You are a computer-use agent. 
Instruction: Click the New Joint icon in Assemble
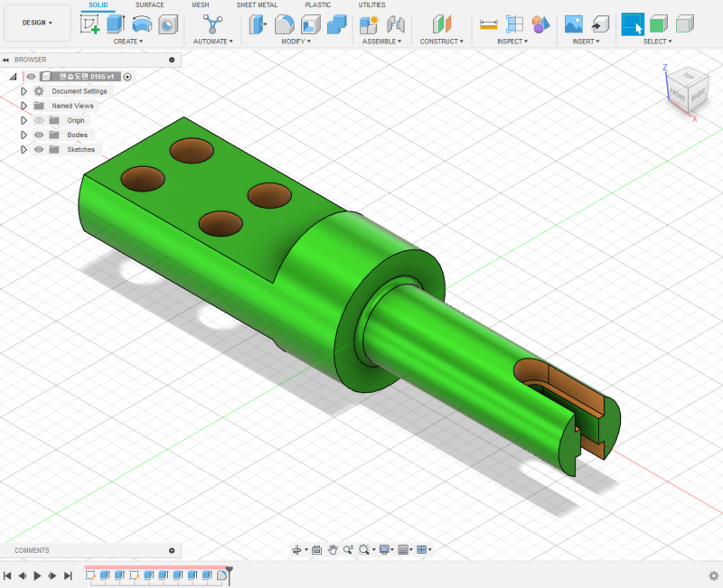pos(369,24)
